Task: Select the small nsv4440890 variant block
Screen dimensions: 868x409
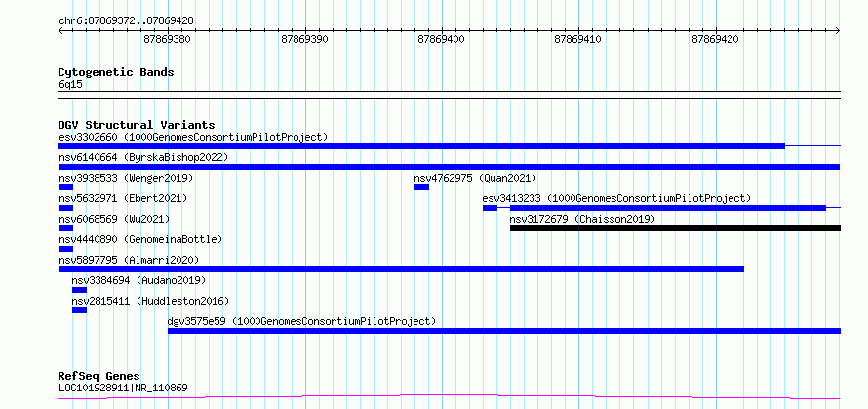Action: (65, 249)
